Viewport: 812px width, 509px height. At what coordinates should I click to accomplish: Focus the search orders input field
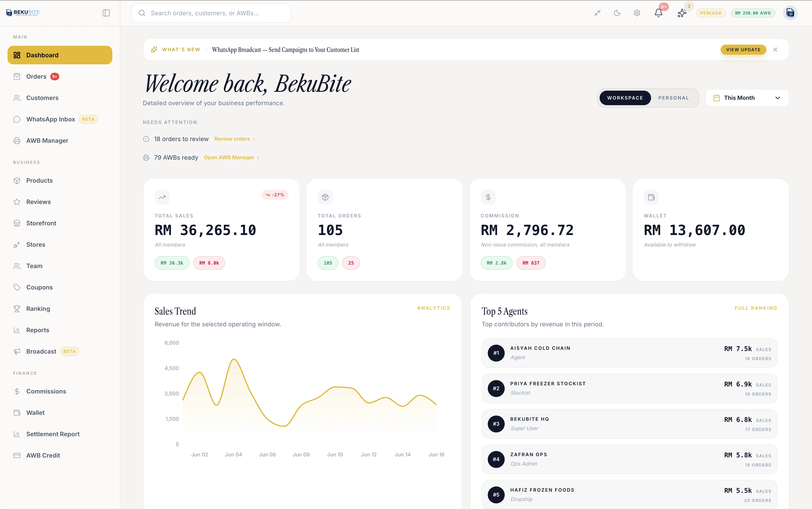point(211,13)
